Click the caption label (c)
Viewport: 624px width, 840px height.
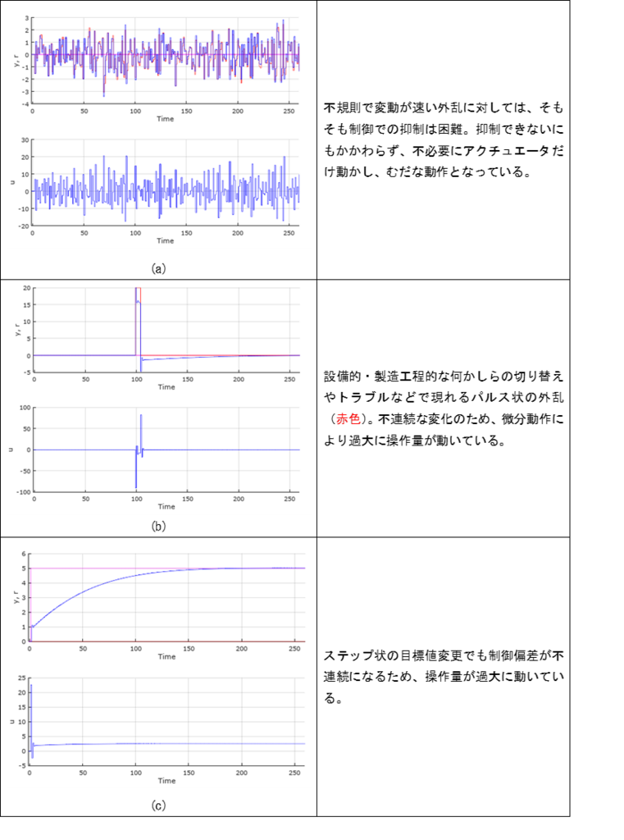[158, 806]
